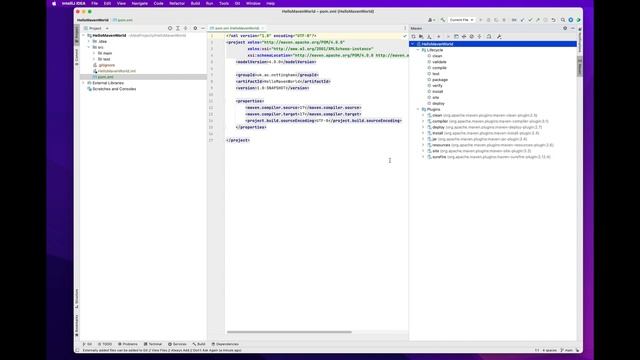Open Maven panel gear options
The image size is (640, 360).
(565, 28)
